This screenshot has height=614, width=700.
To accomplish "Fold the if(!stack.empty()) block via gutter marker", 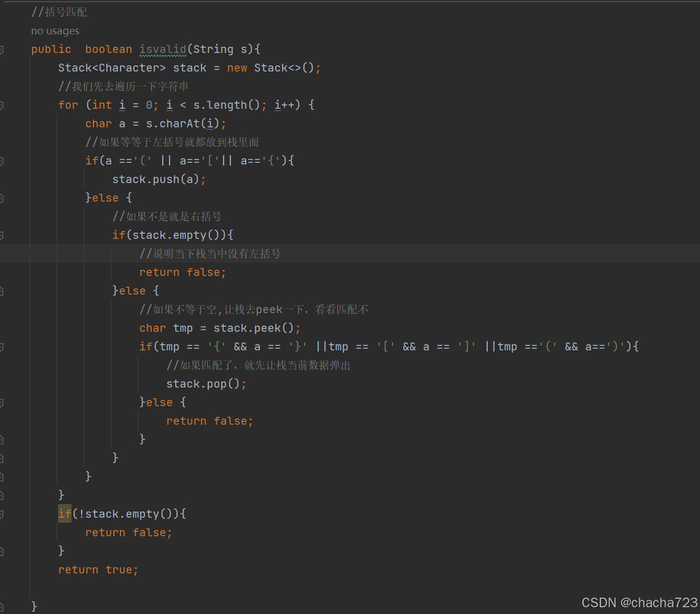I will [x=2, y=514].
